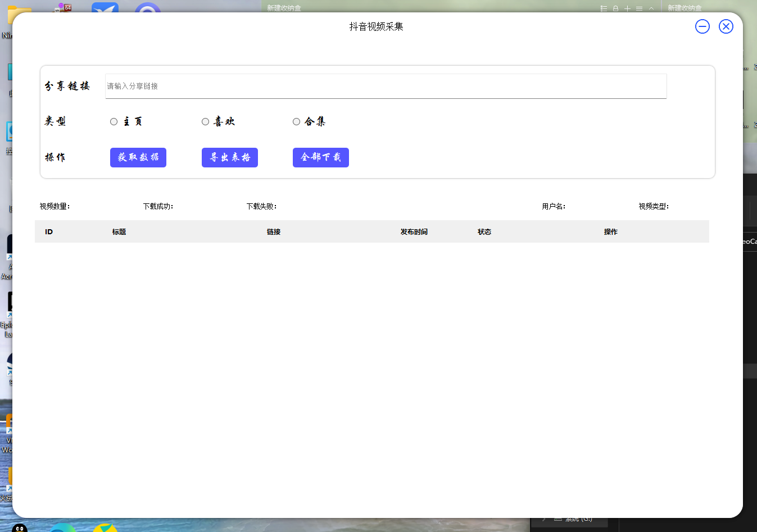The width and height of the screenshot is (757, 532).
Task: Select the 合集 radio option
Action: pos(296,122)
